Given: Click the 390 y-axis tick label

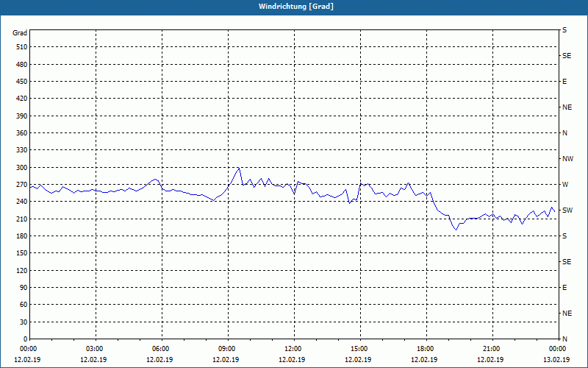Looking at the screenshot, I should [22, 116].
